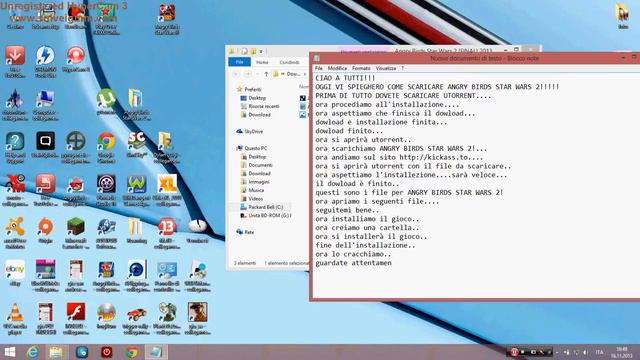Switch to Explorer Home ribbon tab
The height and width of the screenshot is (360, 640).
[x=262, y=62]
